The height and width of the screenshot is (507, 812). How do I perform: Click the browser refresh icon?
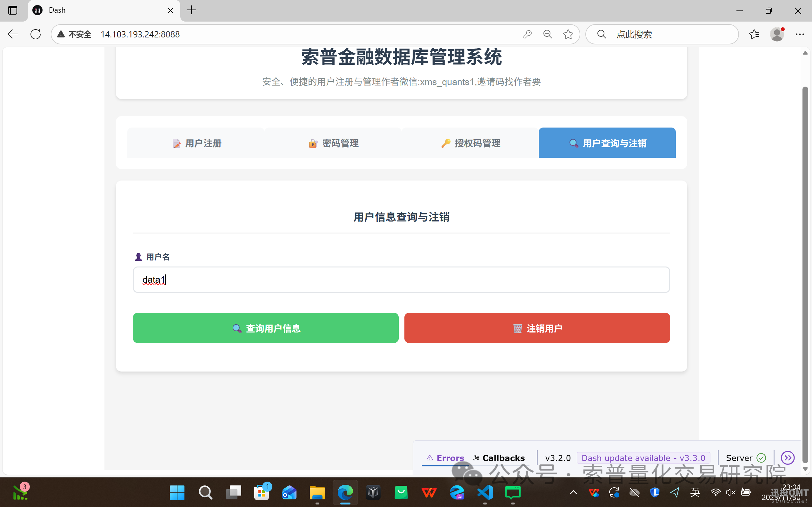click(x=36, y=34)
